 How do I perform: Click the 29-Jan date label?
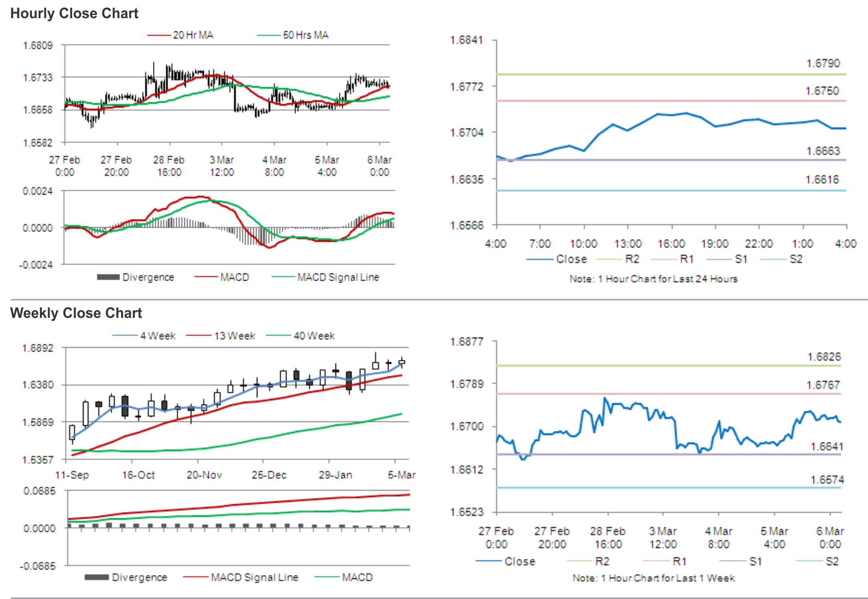[x=335, y=475]
